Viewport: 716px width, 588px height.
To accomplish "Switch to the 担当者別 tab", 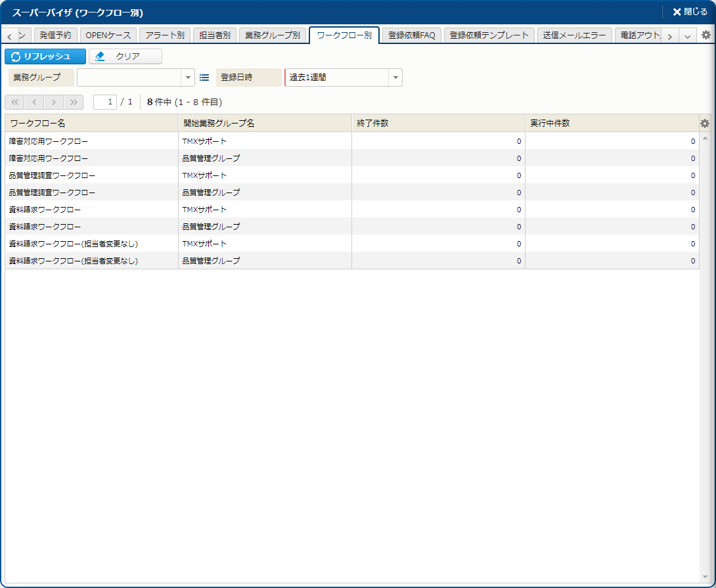I will tap(214, 35).
